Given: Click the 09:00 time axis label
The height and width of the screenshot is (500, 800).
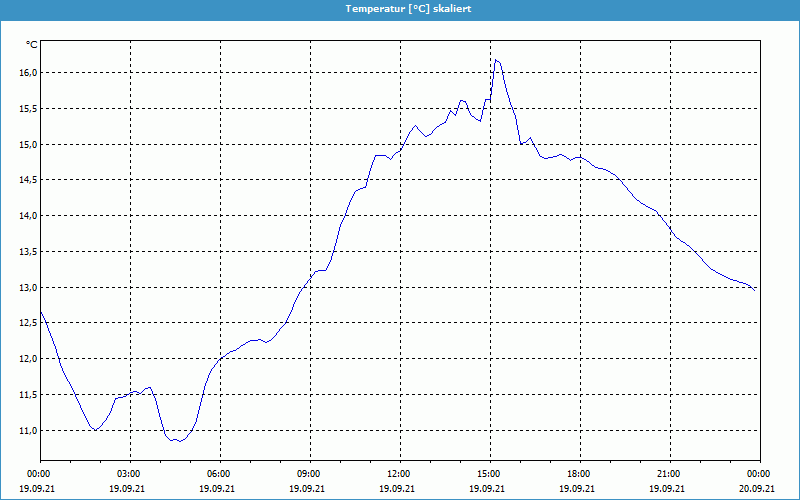Looking at the screenshot, I should tap(309, 474).
